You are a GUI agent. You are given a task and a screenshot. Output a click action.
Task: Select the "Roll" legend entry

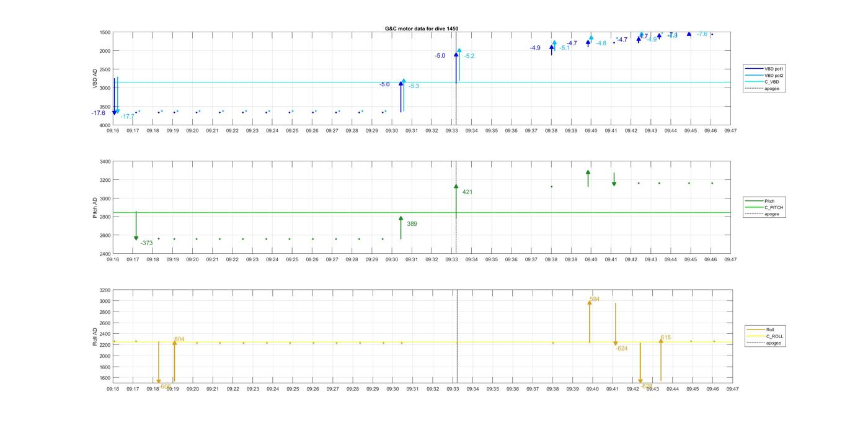pos(760,329)
